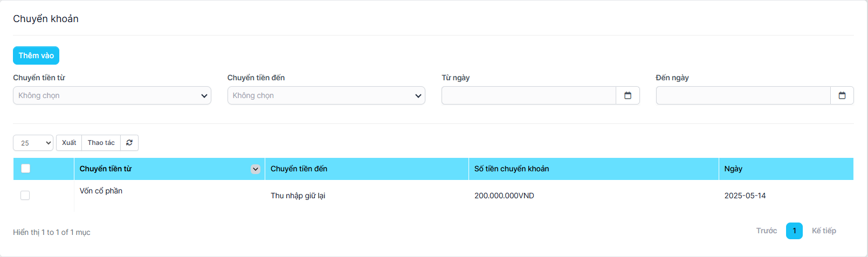Open the Thao tác actions menu
The image size is (868, 257).
tap(101, 143)
